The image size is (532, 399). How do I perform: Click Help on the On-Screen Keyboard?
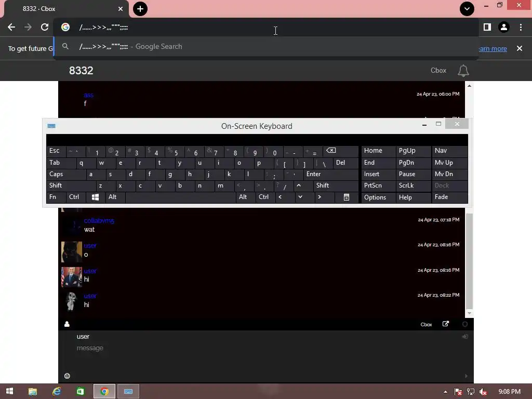click(413, 197)
